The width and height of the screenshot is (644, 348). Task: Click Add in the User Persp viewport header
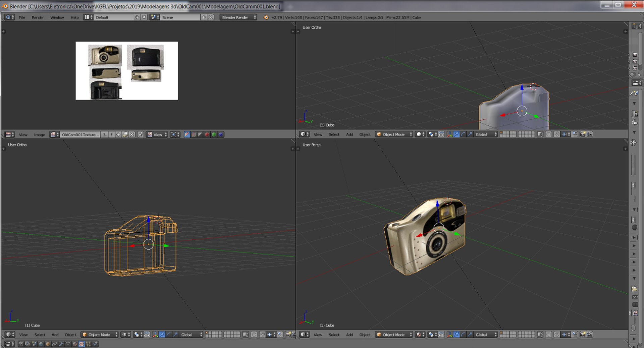tap(349, 335)
